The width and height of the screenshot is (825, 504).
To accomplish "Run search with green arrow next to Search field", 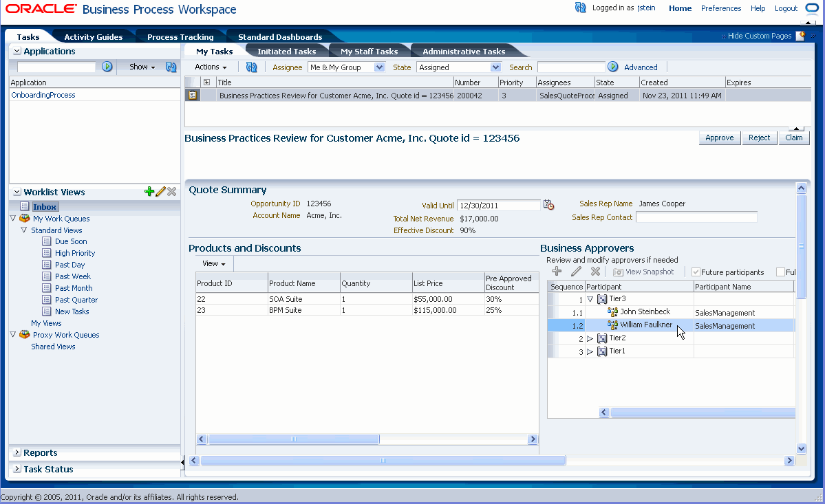I will tap(612, 67).
